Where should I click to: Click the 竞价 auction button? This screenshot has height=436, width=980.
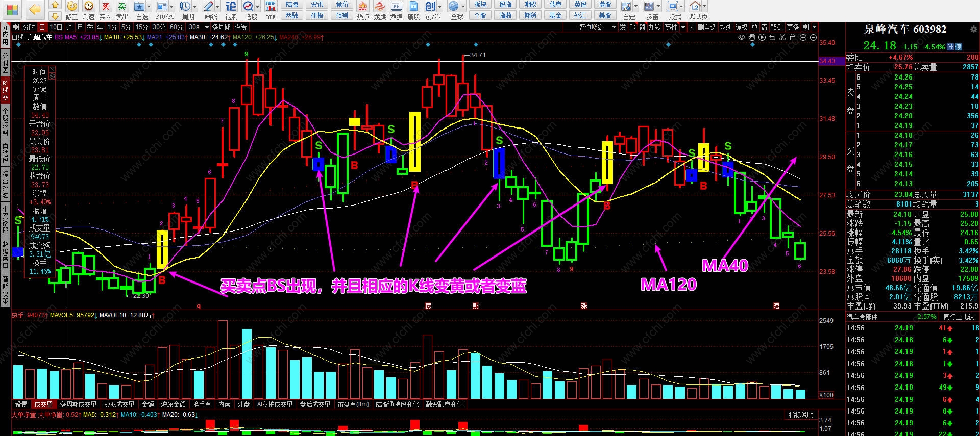click(x=342, y=4)
